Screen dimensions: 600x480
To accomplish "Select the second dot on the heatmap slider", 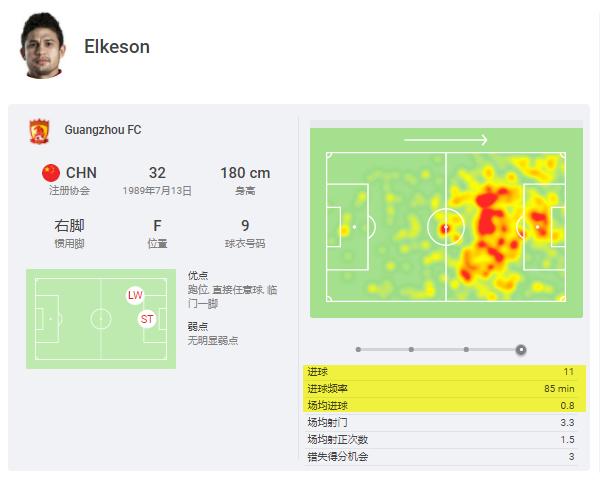I will 411,350.
